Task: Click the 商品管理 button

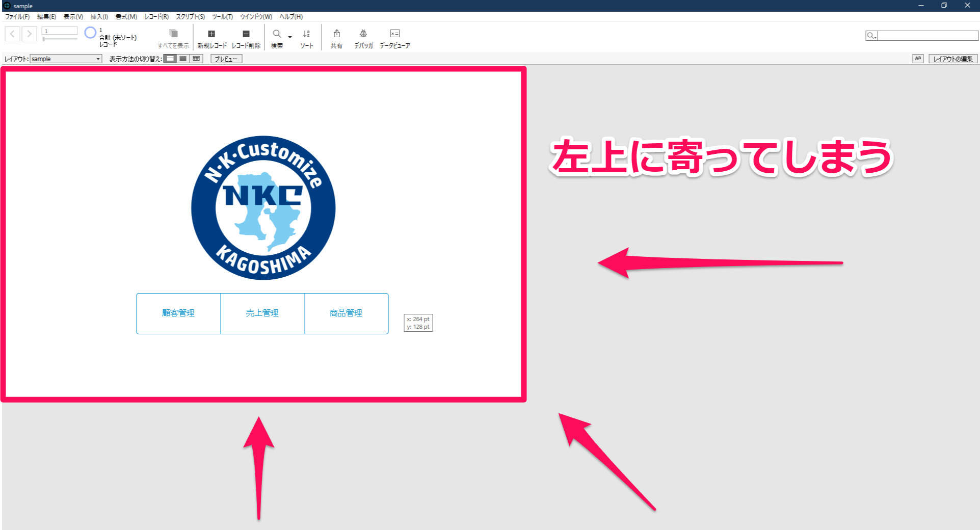Action: coord(347,313)
